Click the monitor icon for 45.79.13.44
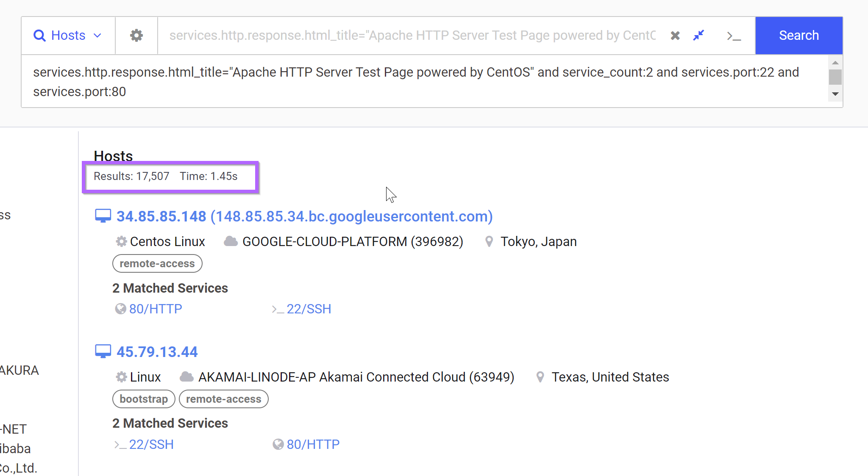The height and width of the screenshot is (476, 868). click(103, 352)
